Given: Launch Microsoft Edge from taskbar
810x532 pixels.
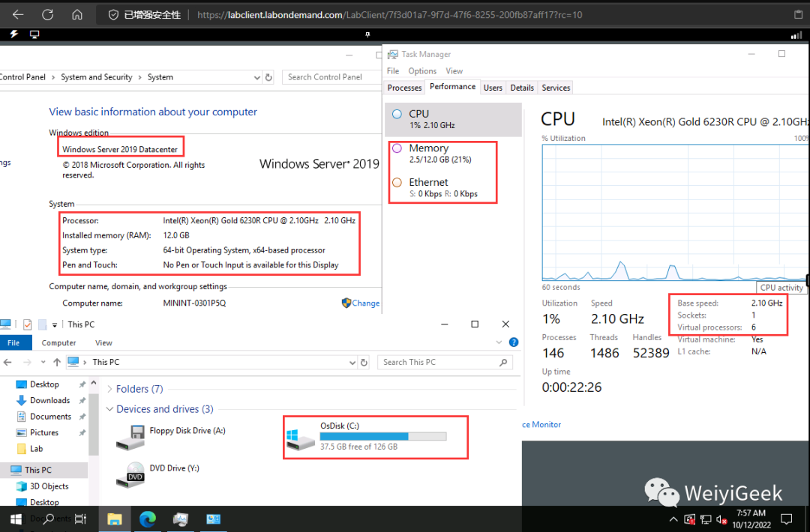Looking at the screenshot, I should click(x=148, y=519).
